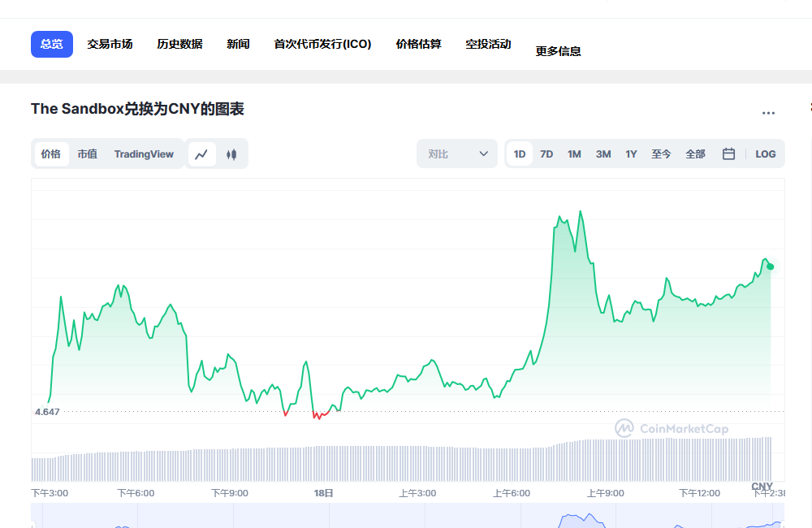Viewport: 812px width, 528px height.
Task: Select the line chart icon
Action: (x=201, y=154)
